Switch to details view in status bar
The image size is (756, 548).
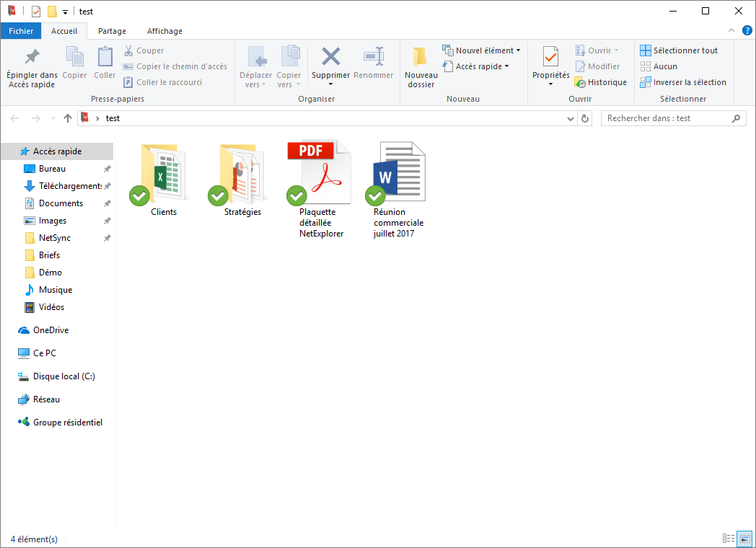point(728,539)
